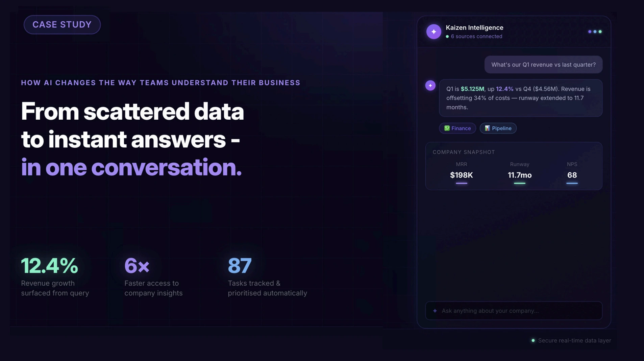This screenshot has width=644, height=361.
Task: Click the 6 sources connected status
Action: tap(476, 37)
